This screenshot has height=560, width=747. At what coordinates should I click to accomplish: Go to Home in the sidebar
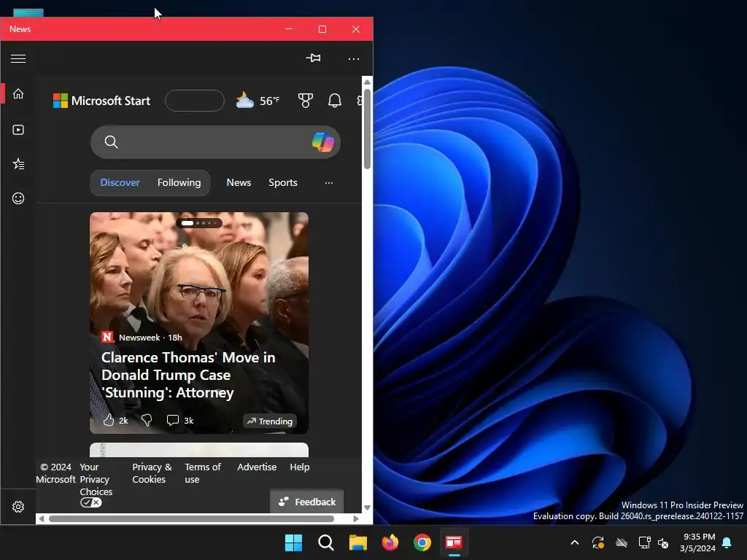click(18, 94)
